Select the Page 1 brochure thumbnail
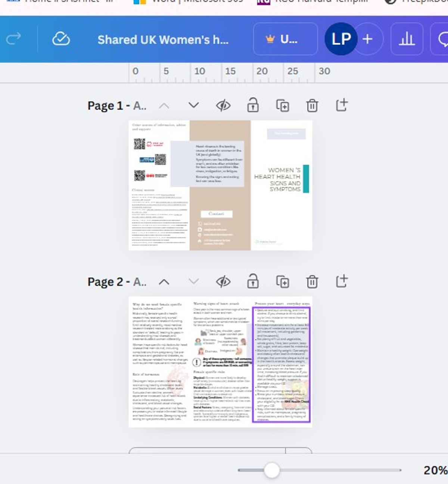448x484 pixels. (220, 185)
